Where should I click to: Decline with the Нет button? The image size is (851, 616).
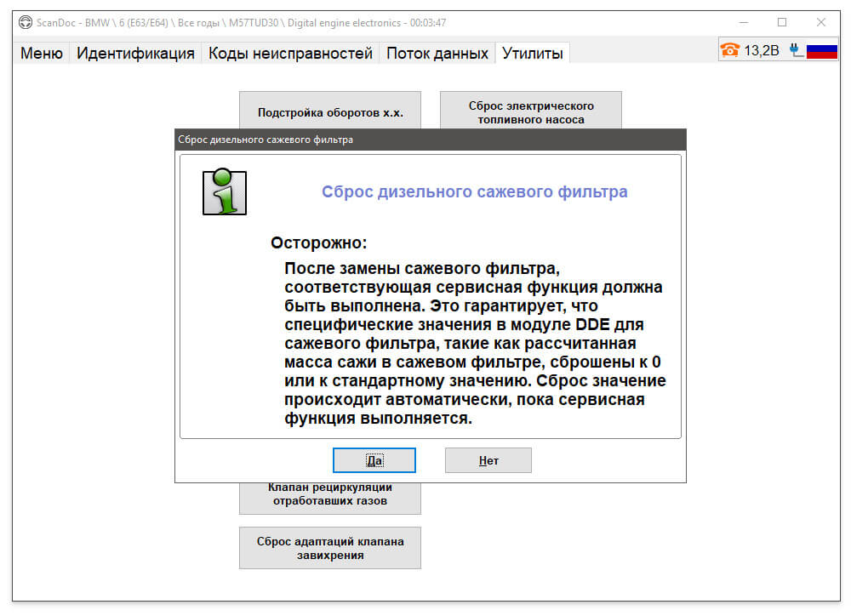(488, 460)
